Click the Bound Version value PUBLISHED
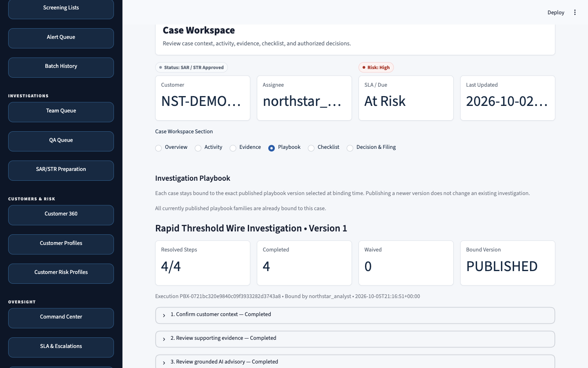 tap(502, 266)
